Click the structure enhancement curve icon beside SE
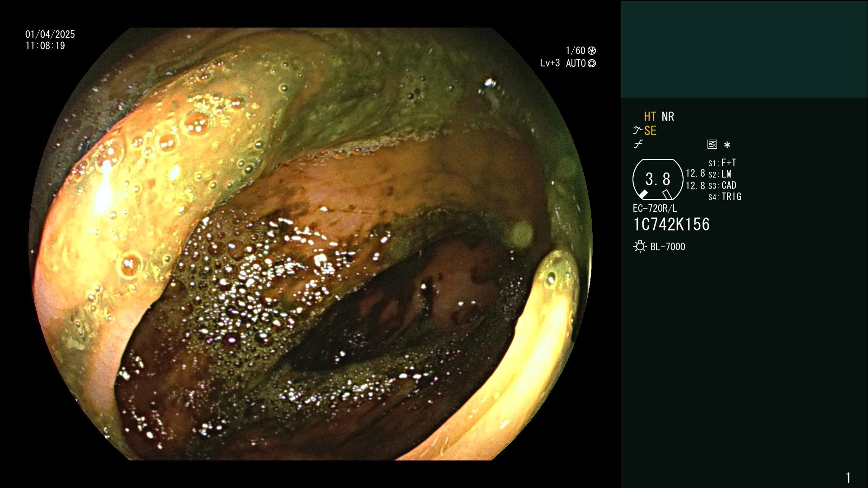The height and width of the screenshot is (488, 868). pos(638,131)
